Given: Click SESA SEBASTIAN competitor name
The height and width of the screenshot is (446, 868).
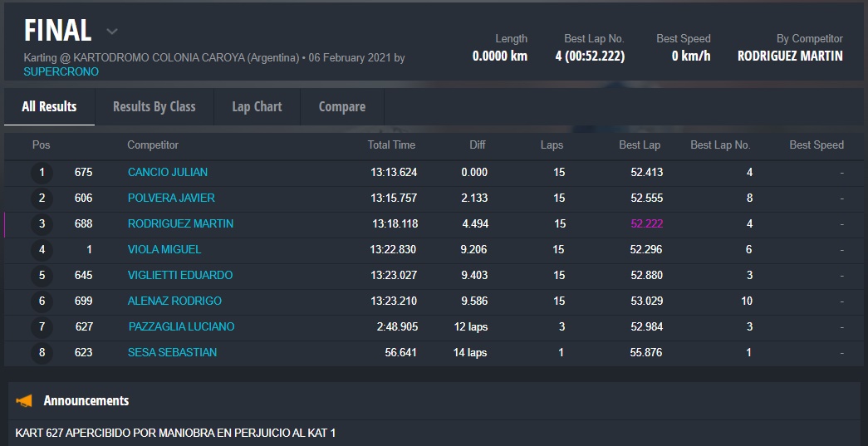Looking at the screenshot, I should (x=172, y=352).
